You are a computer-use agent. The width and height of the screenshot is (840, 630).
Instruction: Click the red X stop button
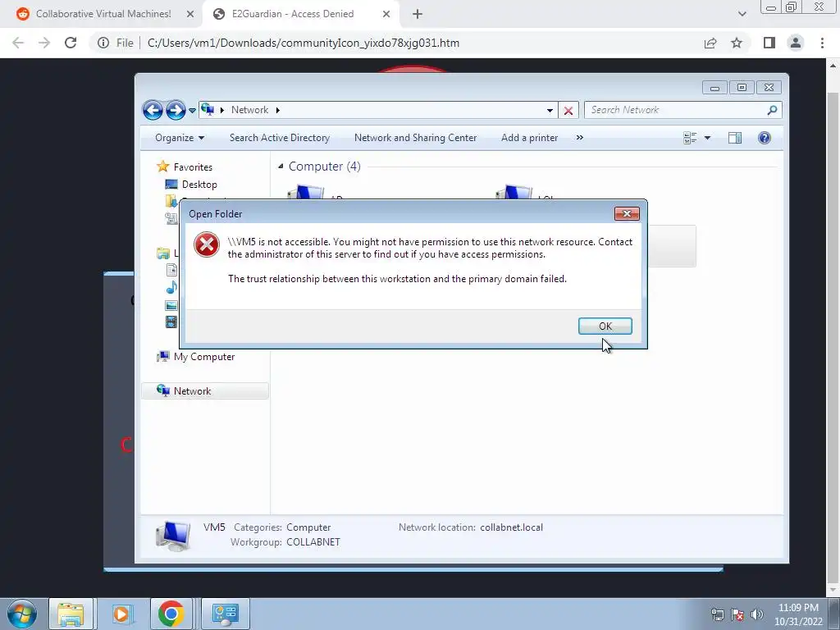click(x=568, y=111)
